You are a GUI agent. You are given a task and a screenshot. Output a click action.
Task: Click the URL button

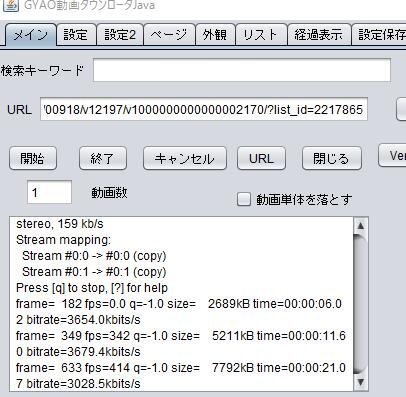click(x=261, y=158)
